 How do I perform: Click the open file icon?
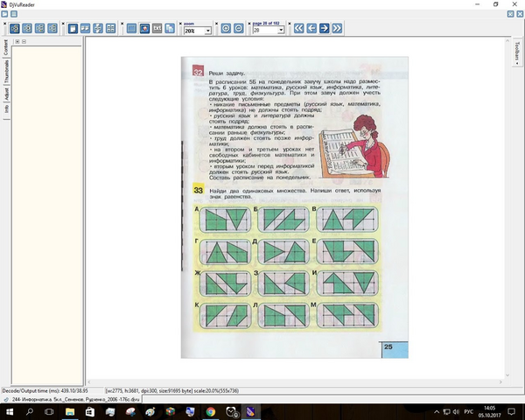[4, 14]
